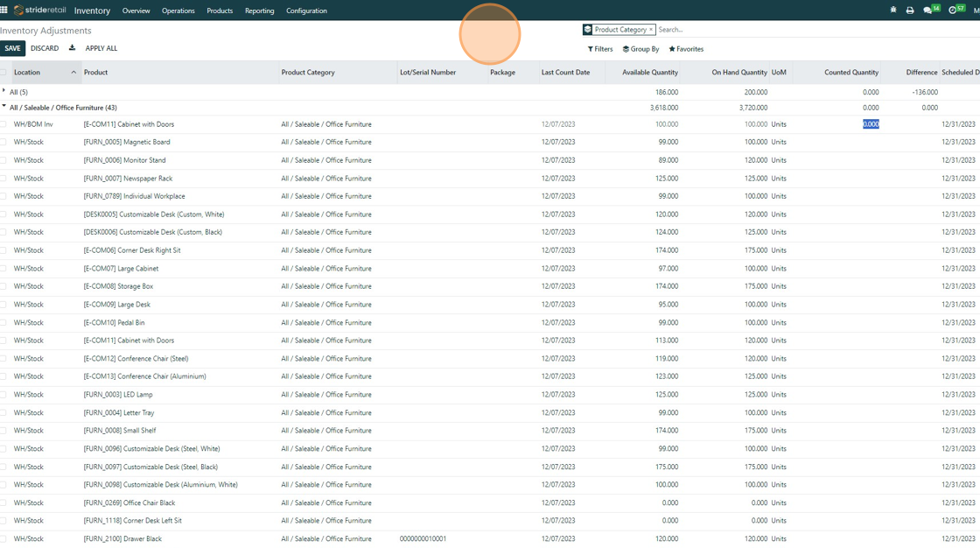The width and height of the screenshot is (980, 548).
Task: Select the [FURN_0098] Customizable Desk (Aluminium, White) row
Action: tap(490, 484)
